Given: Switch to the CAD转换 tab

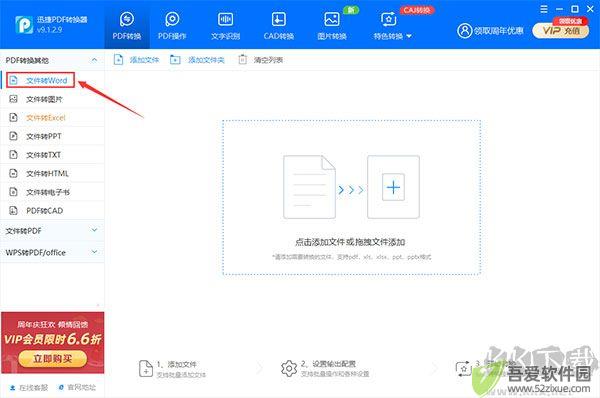Looking at the screenshot, I should point(279,26).
